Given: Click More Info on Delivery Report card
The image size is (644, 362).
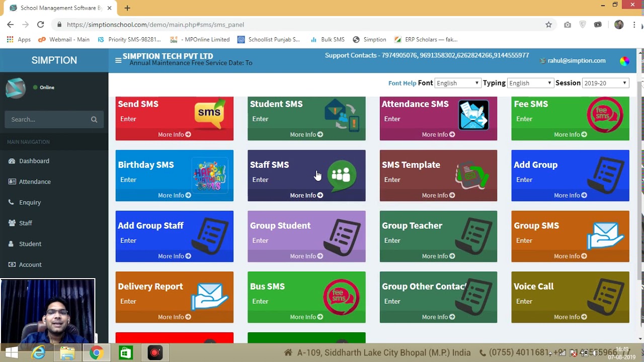Looking at the screenshot, I should pyautogui.click(x=175, y=317).
